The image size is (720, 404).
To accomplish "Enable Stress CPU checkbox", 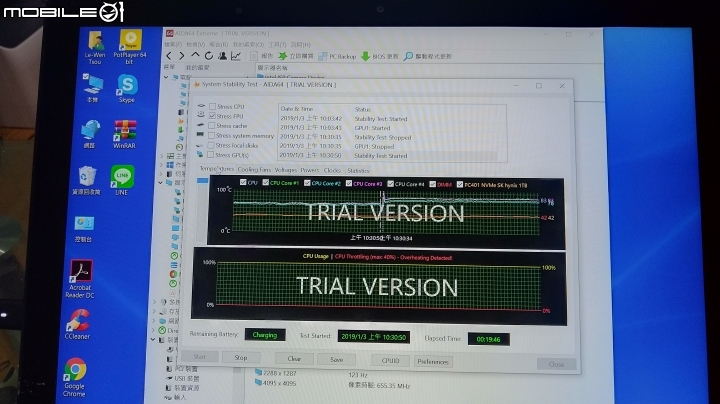I will tap(213, 106).
